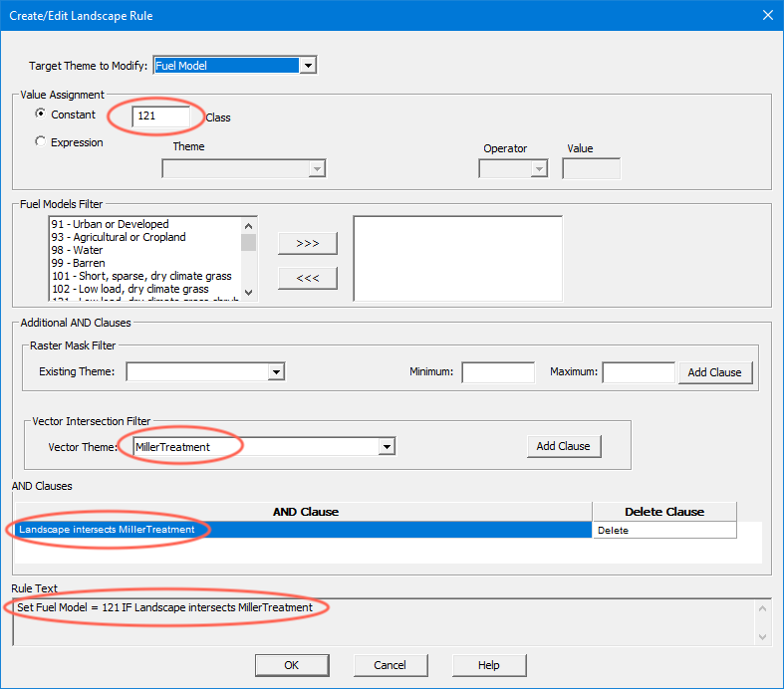Open the Operator dropdown
Image resolution: width=784 pixels, height=689 pixels.
pos(539,169)
